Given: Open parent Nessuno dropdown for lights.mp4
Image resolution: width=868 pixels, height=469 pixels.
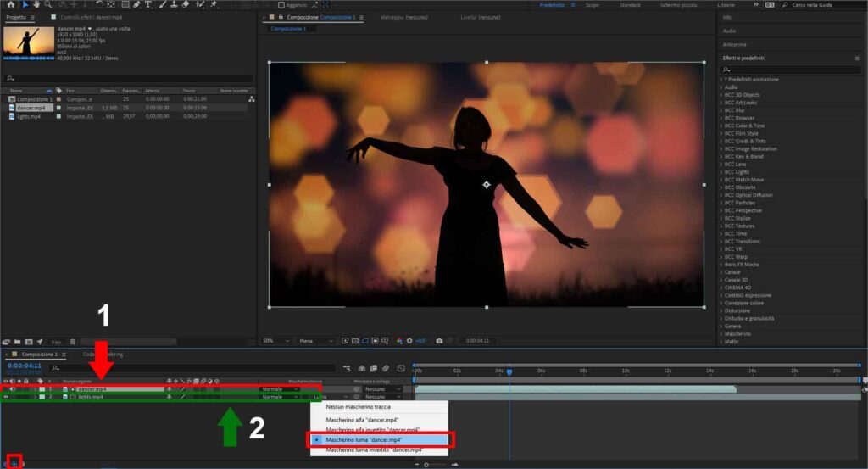Looking at the screenshot, I should click(382, 397).
